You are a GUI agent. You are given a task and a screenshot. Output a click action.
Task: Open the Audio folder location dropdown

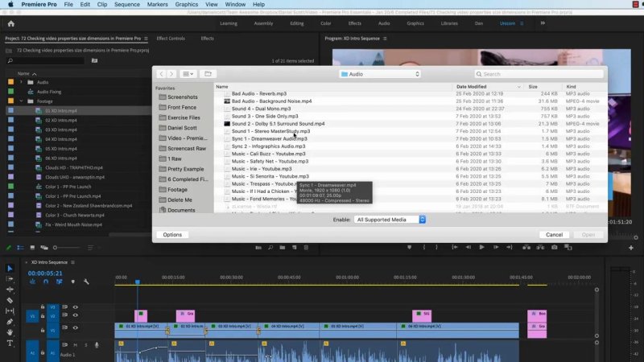click(380, 74)
